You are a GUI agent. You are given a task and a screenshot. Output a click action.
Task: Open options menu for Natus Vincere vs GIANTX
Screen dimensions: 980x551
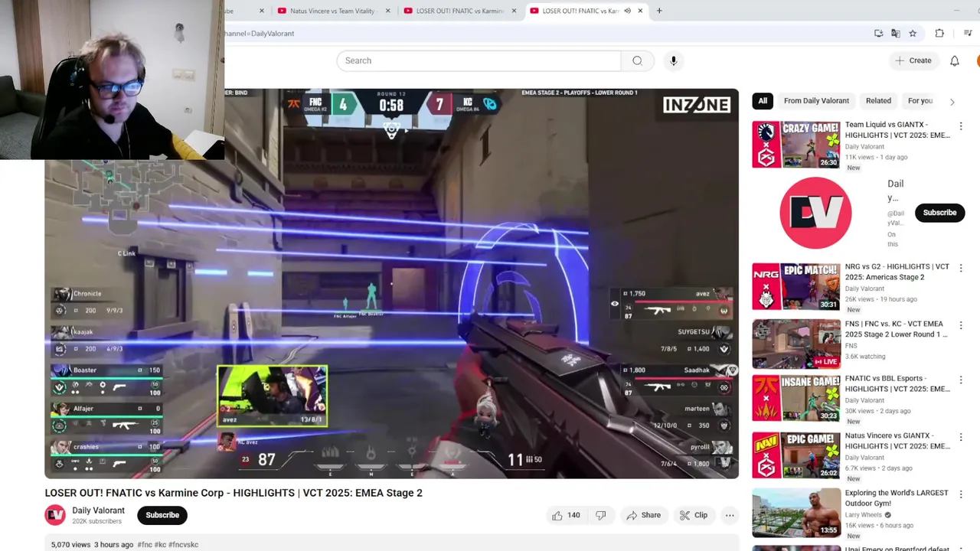tap(961, 437)
